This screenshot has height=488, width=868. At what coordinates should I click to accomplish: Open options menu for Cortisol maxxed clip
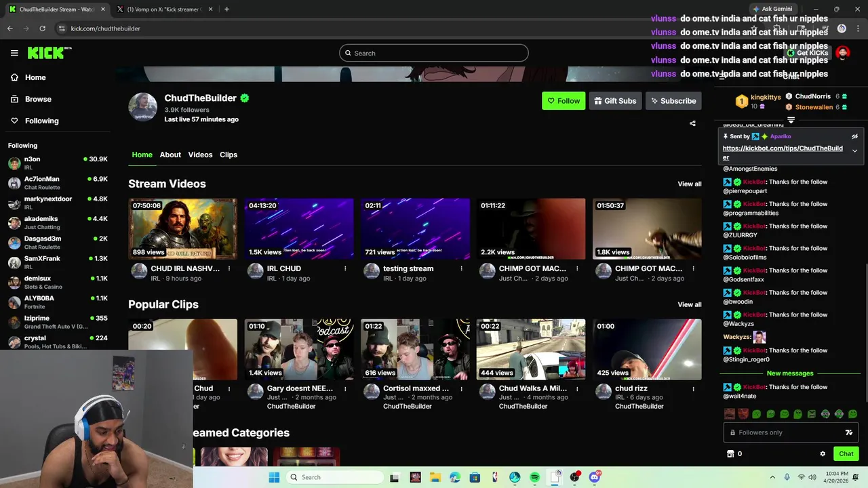461,389
